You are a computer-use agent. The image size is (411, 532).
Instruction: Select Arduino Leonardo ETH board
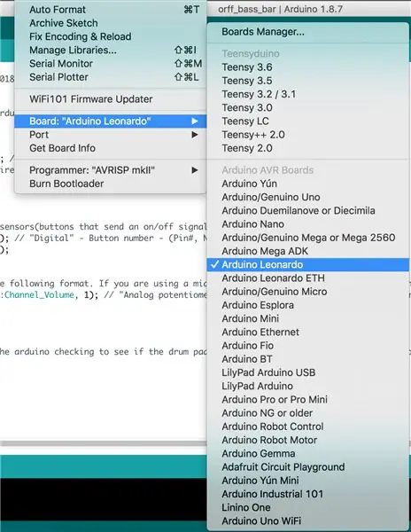tap(308, 278)
